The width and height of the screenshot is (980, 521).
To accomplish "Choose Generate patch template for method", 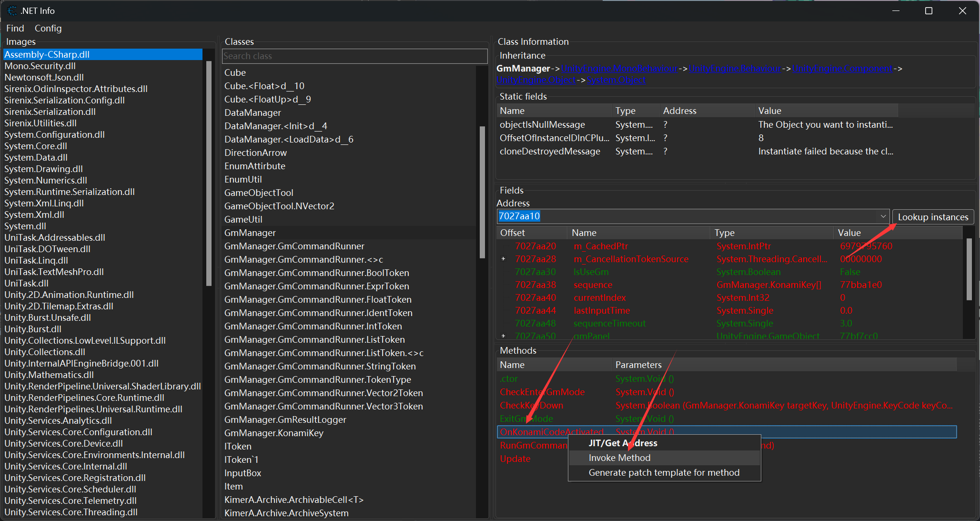I will [x=664, y=472].
